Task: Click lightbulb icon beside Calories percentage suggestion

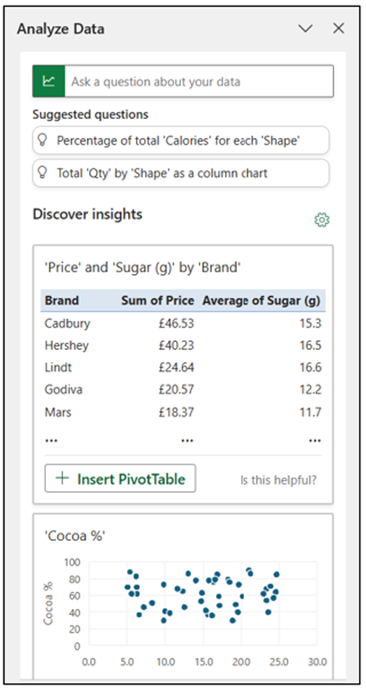Action: tap(43, 140)
